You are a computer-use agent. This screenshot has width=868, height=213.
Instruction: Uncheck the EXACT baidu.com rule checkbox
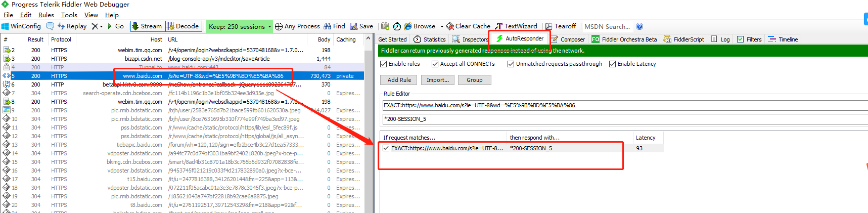386,148
